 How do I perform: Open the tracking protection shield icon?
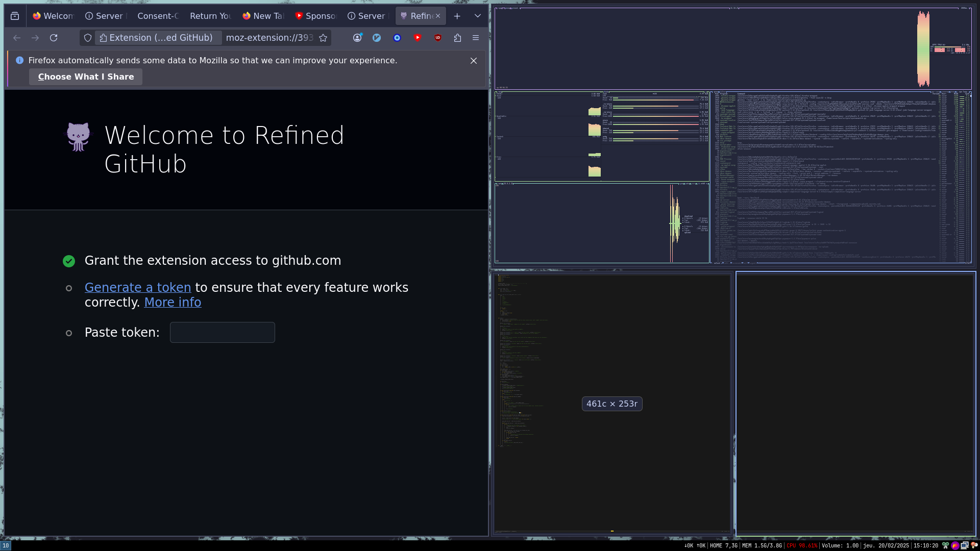[88, 38]
